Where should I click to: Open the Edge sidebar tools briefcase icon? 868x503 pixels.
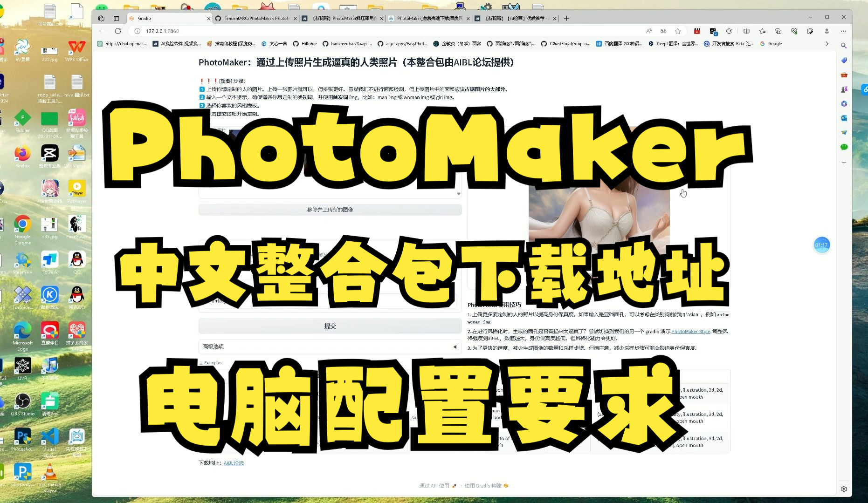point(844,75)
